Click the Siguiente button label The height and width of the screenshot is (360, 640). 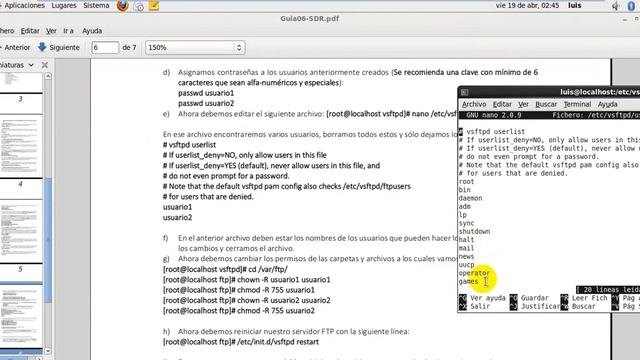[64, 47]
